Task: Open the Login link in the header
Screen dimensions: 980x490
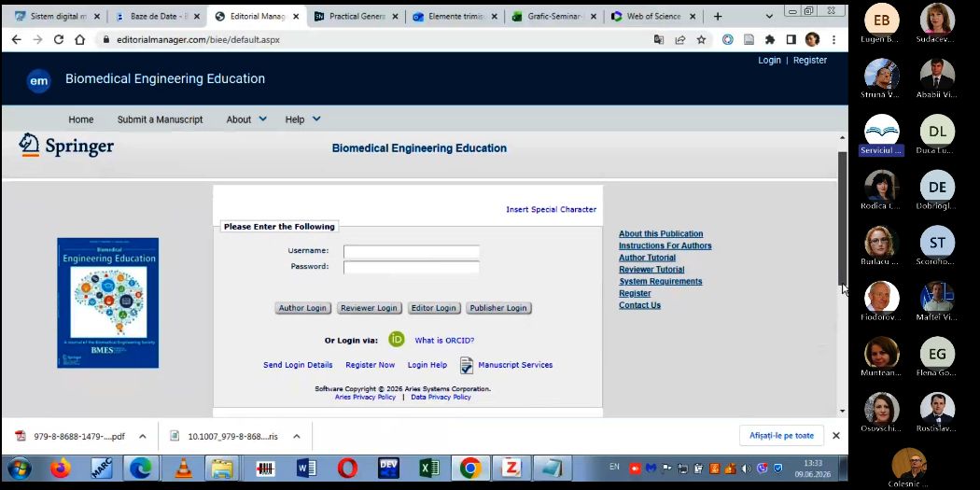Action: click(769, 60)
